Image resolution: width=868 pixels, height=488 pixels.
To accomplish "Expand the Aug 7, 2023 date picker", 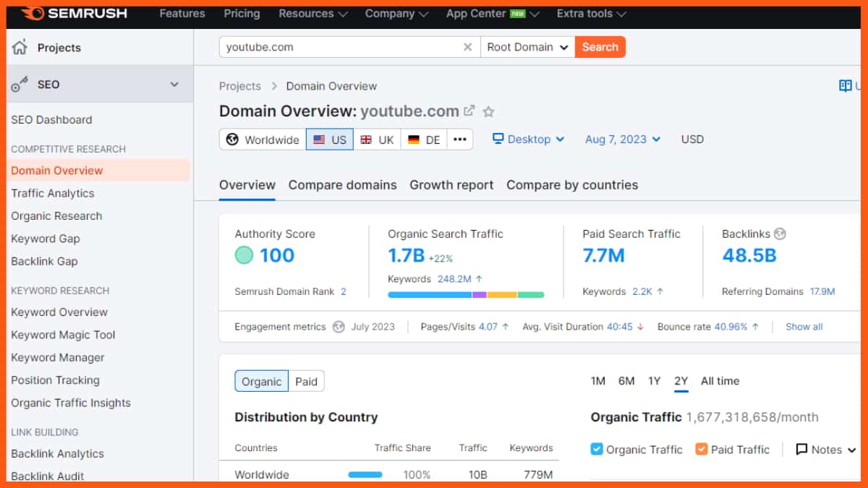I will click(x=622, y=139).
